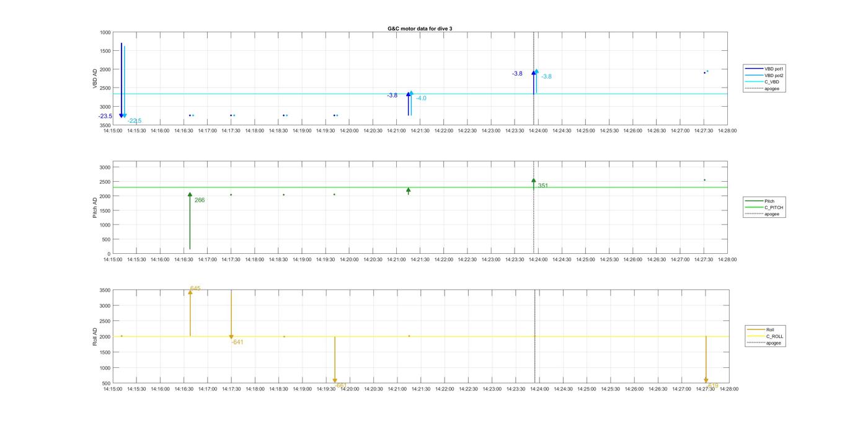
Task: Click the dark blue arrowhead beside the -23.5 label
Action: pyautogui.click(x=122, y=115)
